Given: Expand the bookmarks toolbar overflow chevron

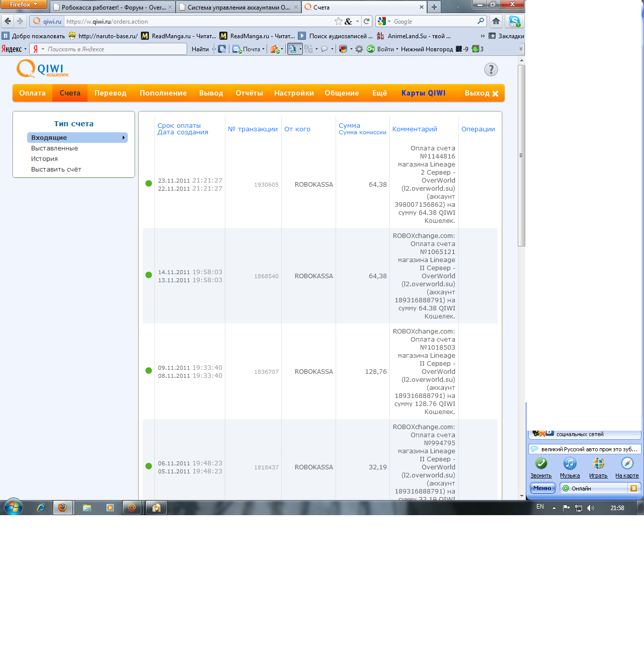Looking at the screenshot, I should tap(482, 36).
